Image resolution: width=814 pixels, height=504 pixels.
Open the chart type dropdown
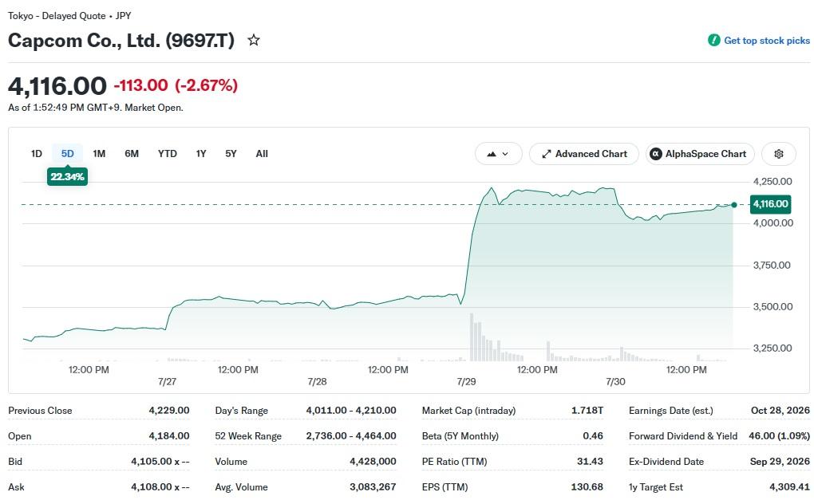pyautogui.click(x=498, y=154)
